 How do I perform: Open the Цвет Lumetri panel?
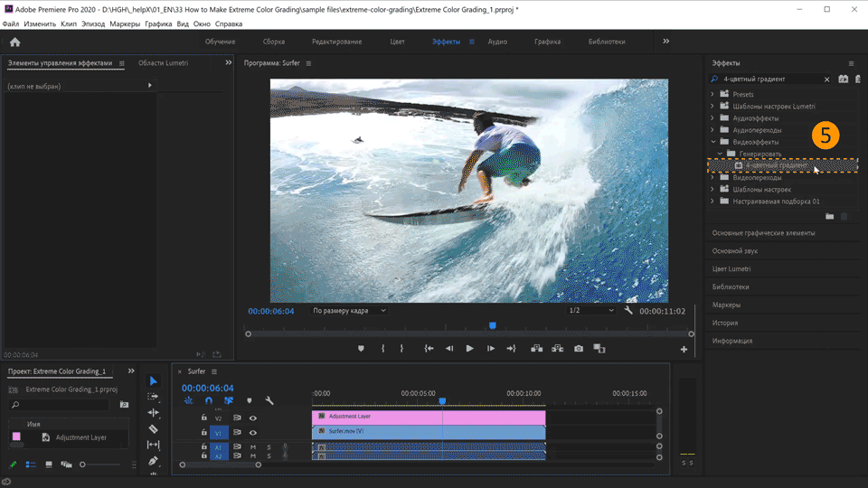pos(731,268)
